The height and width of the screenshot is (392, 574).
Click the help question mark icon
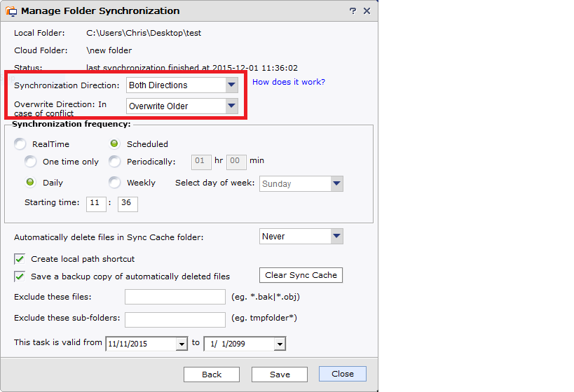tap(353, 11)
